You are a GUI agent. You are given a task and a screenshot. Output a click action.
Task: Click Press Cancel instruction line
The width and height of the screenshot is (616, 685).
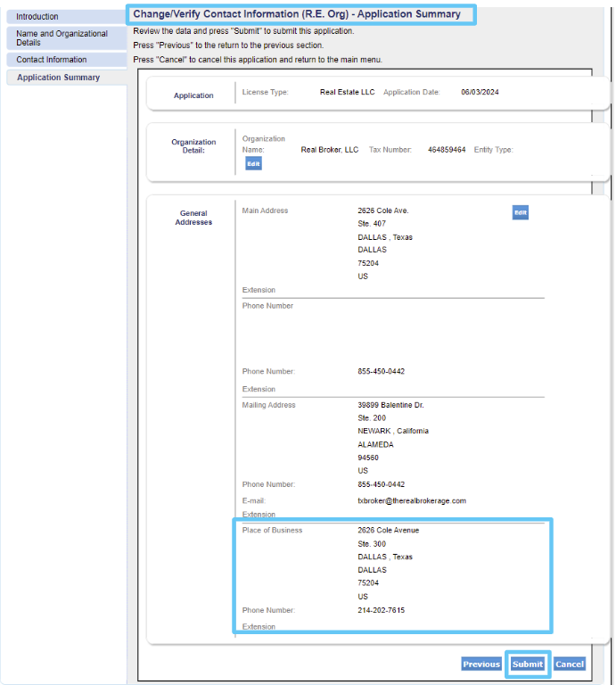point(258,60)
